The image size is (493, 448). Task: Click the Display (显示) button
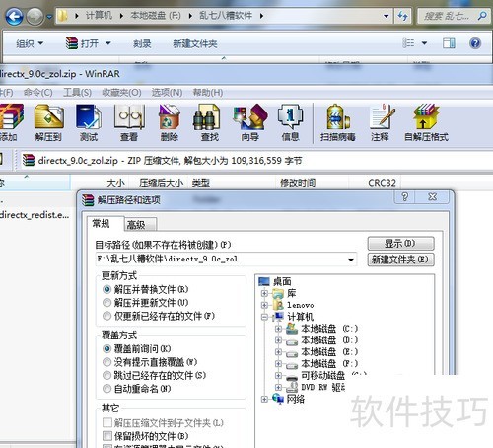pos(400,244)
